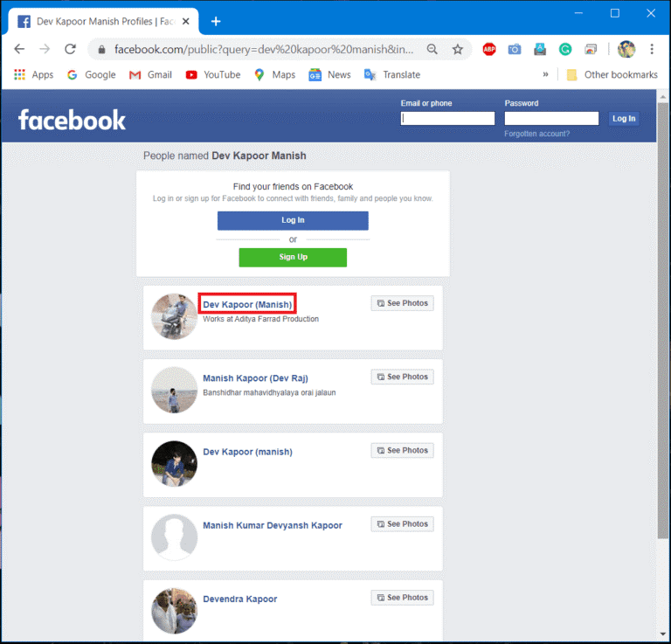Open the Chrome profile avatar
The image size is (671, 644).
click(x=626, y=49)
